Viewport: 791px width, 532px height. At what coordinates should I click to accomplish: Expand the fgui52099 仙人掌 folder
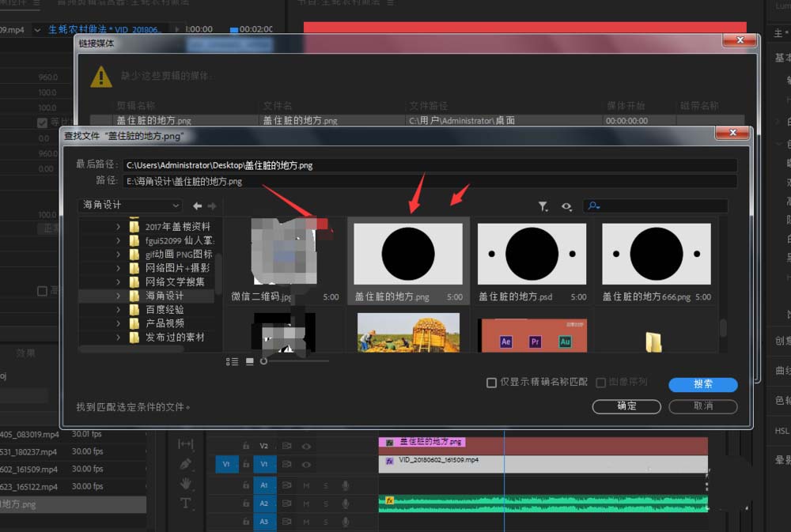tap(118, 240)
